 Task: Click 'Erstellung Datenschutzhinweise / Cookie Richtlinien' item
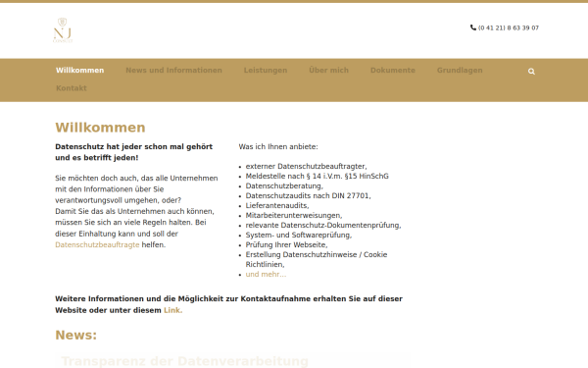317,259
